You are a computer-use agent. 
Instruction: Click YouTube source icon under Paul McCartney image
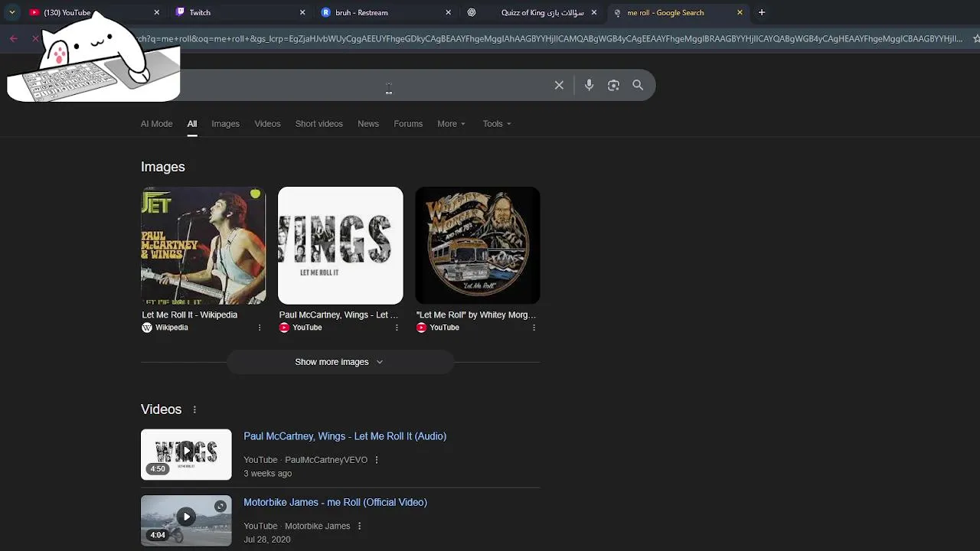(x=284, y=328)
